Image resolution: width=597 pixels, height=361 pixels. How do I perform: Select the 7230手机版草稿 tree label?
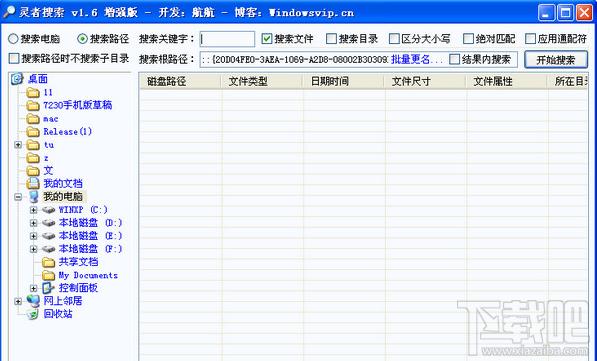click(x=78, y=105)
